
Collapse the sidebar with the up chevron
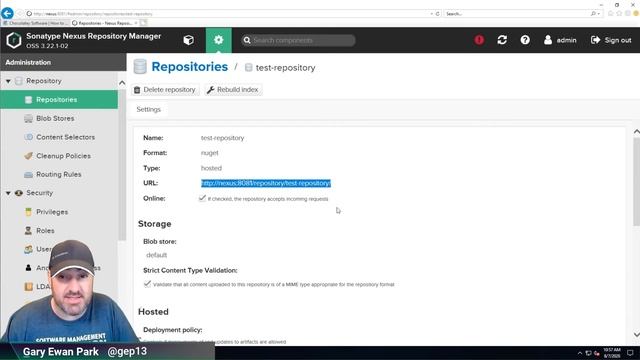point(122,83)
